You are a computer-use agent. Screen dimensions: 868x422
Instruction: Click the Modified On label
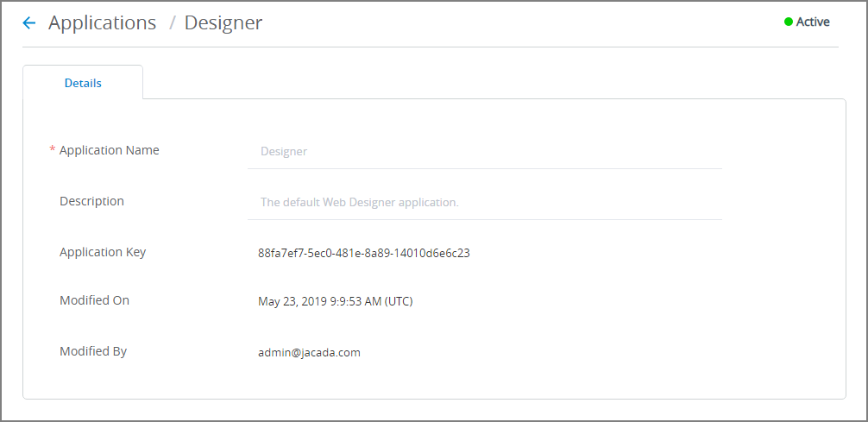[94, 300]
